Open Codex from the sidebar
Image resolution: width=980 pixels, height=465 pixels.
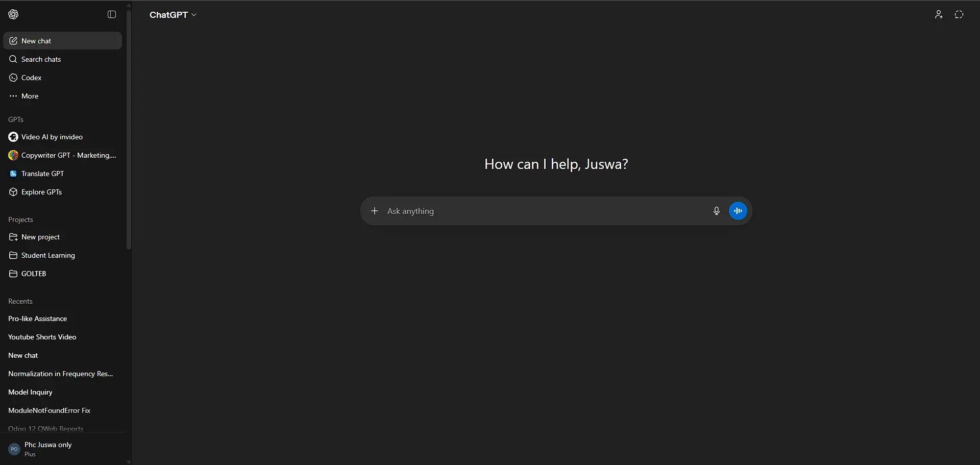pos(62,78)
